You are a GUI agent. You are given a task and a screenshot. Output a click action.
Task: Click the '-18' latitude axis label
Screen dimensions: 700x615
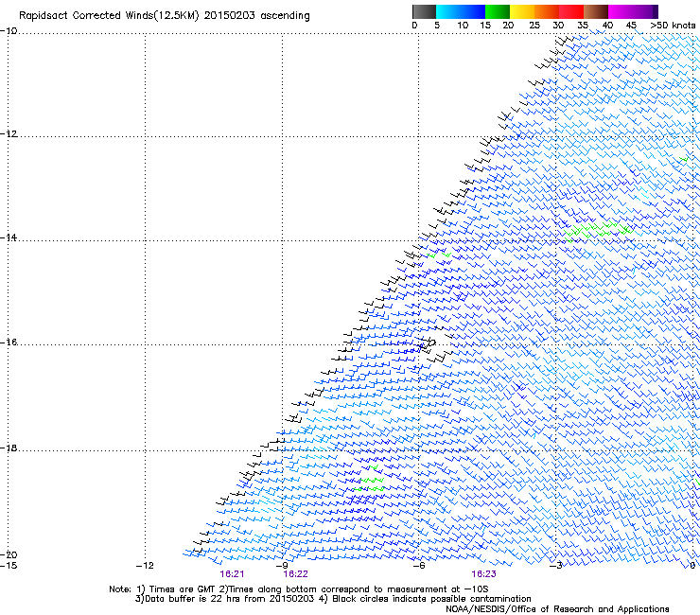tap(9, 448)
